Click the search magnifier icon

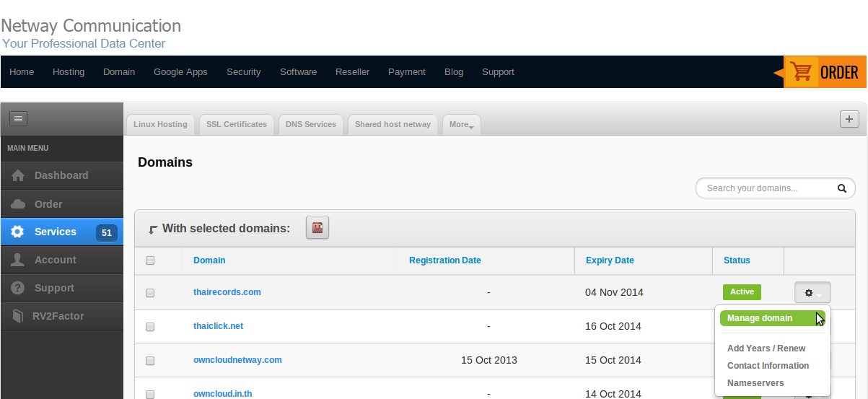pos(841,188)
